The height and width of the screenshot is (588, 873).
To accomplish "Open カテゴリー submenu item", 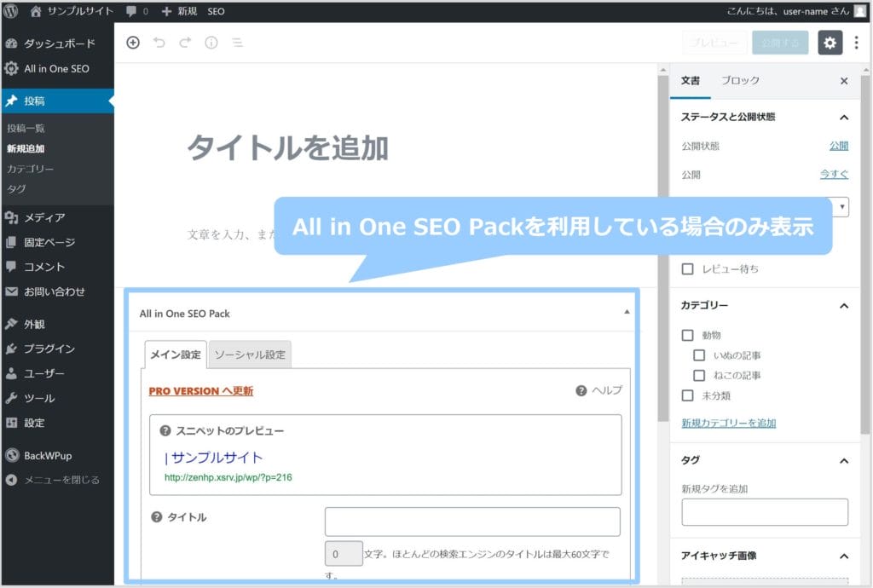I will [30, 169].
